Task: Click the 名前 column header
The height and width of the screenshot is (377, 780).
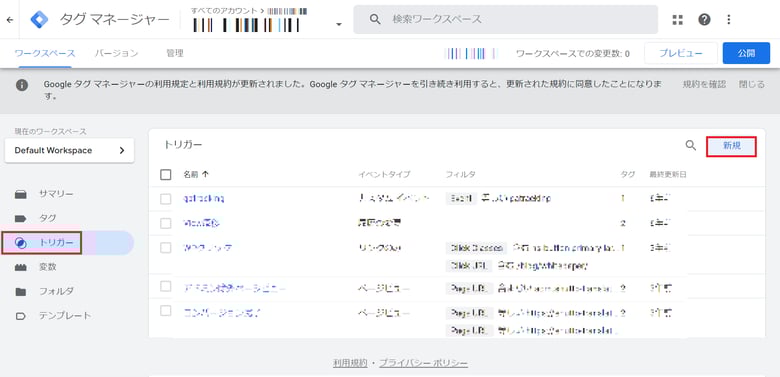Action: click(x=190, y=175)
